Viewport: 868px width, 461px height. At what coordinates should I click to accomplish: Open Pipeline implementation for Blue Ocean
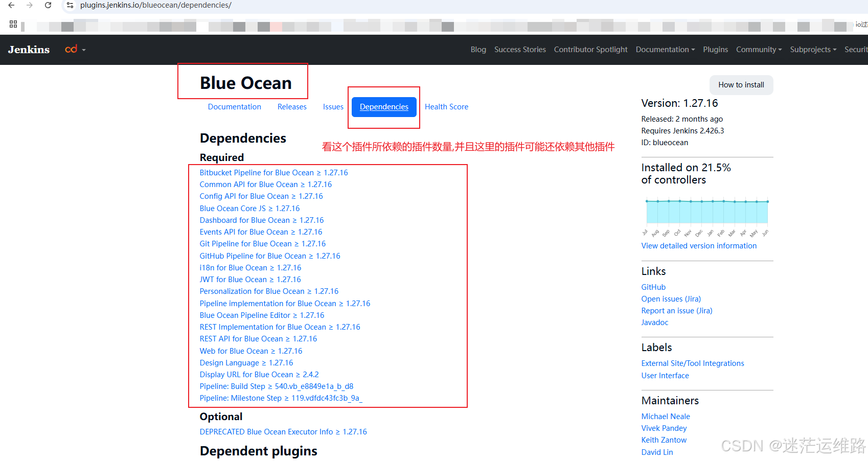point(285,304)
